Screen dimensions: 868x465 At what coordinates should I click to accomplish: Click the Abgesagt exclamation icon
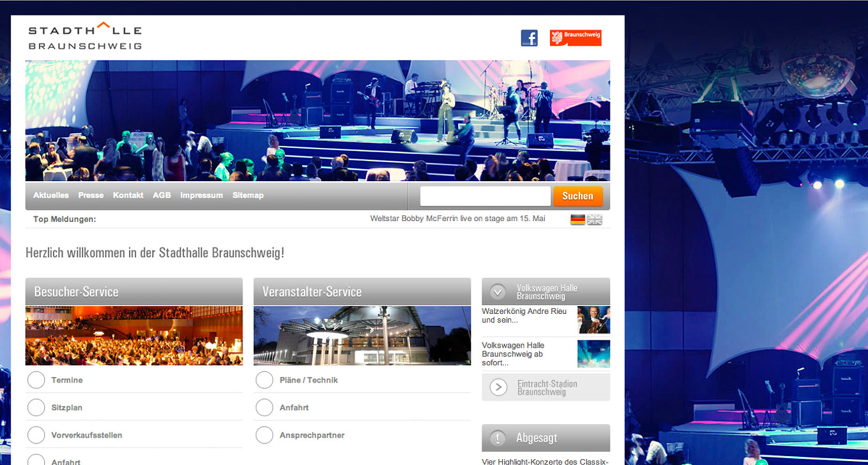click(x=498, y=438)
